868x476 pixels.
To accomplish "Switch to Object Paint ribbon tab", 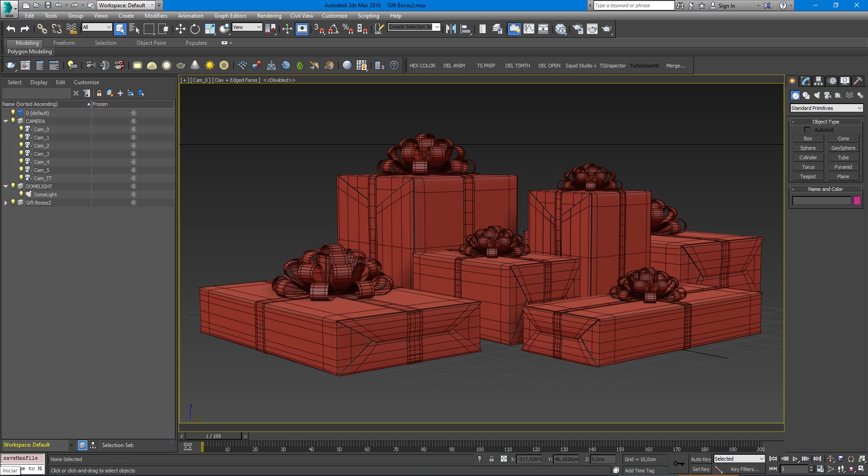I will [151, 43].
